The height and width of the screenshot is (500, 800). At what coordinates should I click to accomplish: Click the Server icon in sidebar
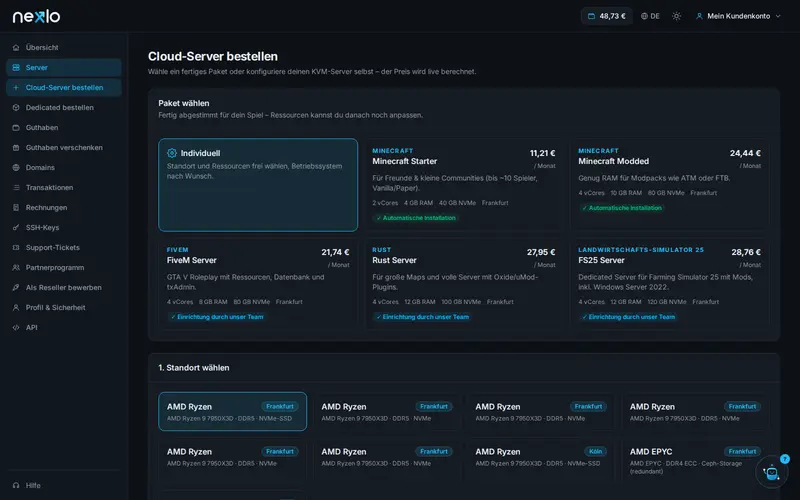16,67
